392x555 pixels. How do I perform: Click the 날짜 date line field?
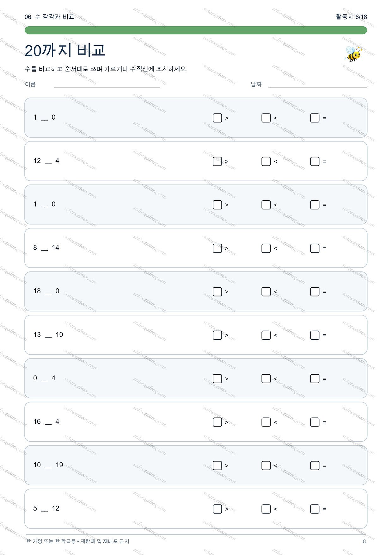pyautogui.click(x=318, y=84)
